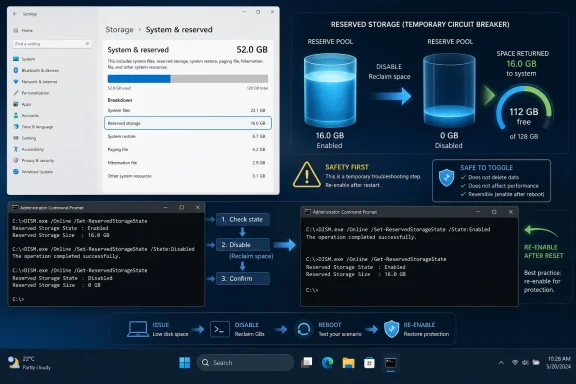Select the Reserved storage row
The width and height of the screenshot is (576, 384).
coord(188,123)
